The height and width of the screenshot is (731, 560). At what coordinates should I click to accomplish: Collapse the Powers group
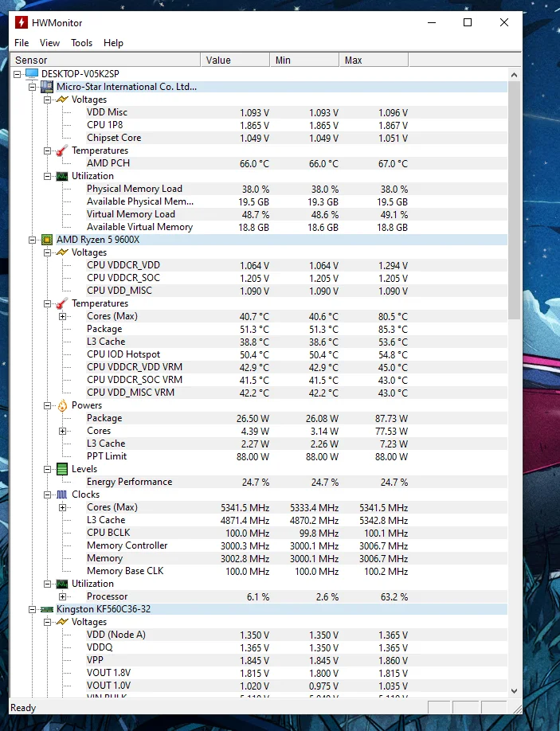tap(48, 405)
